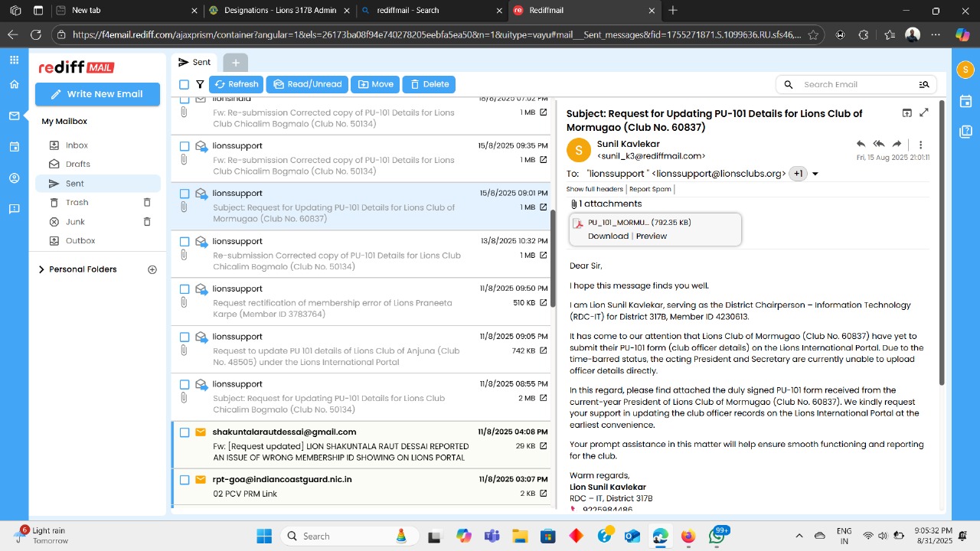Open the Windows Start menu

click(263, 536)
